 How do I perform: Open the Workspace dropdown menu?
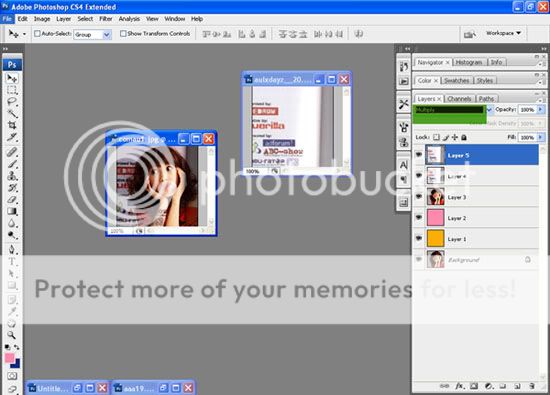[x=503, y=33]
